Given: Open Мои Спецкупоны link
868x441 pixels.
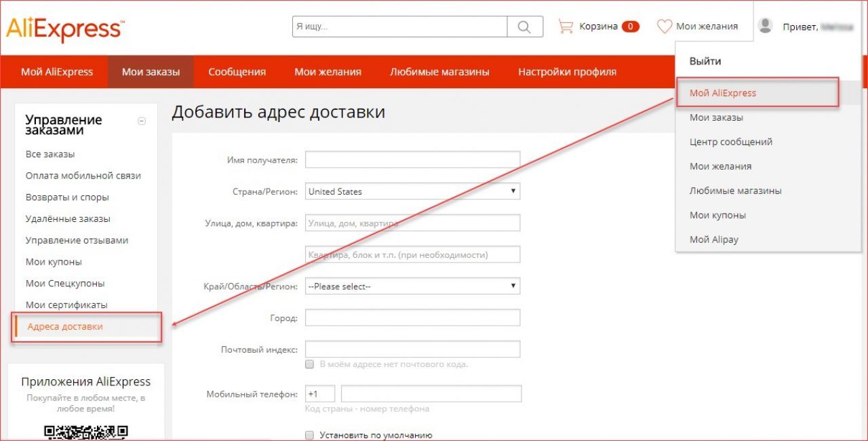Looking at the screenshot, I should coord(65,284).
